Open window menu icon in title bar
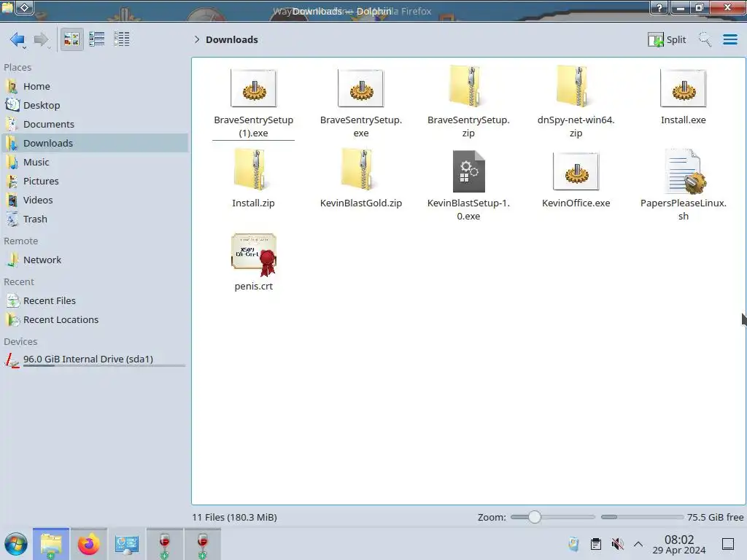The image size is (747, 560). point(7,7)
